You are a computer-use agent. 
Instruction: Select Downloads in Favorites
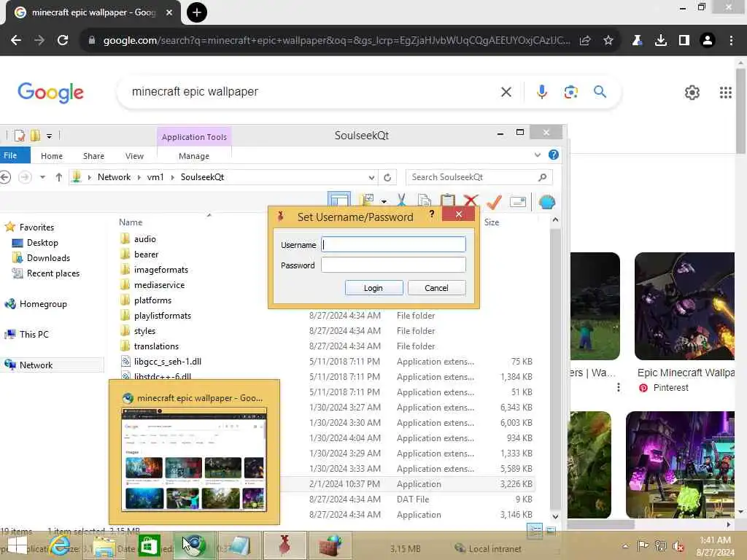[48, 258]
